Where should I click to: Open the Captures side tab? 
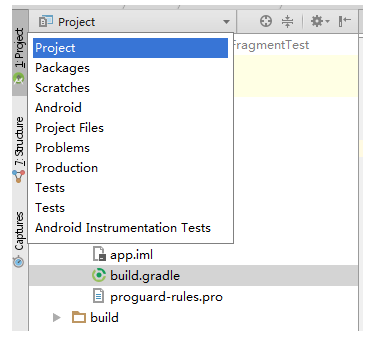point(20,239)
